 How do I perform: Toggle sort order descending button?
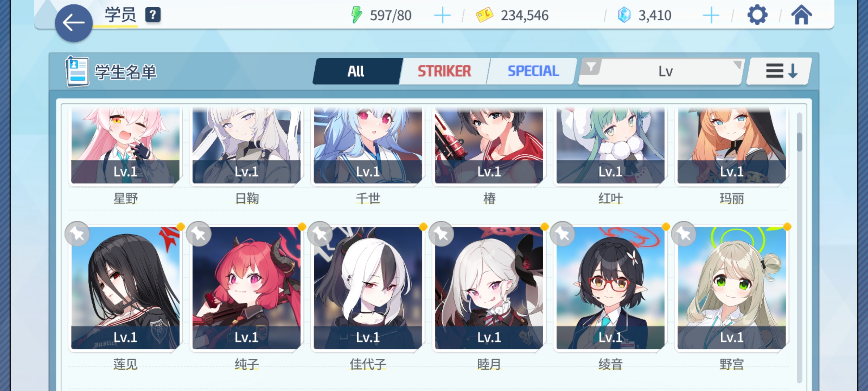(780, 71)
